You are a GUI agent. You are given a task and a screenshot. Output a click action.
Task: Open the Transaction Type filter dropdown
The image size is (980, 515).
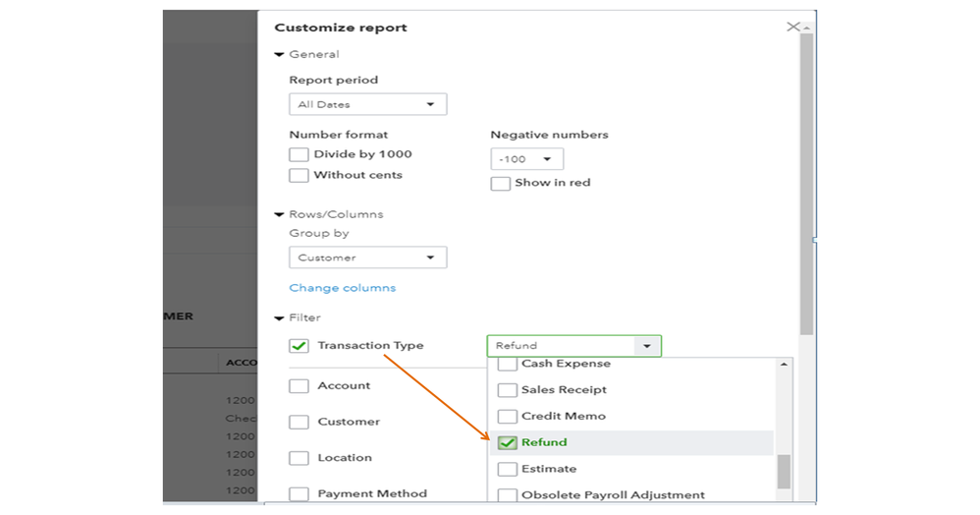573,346
